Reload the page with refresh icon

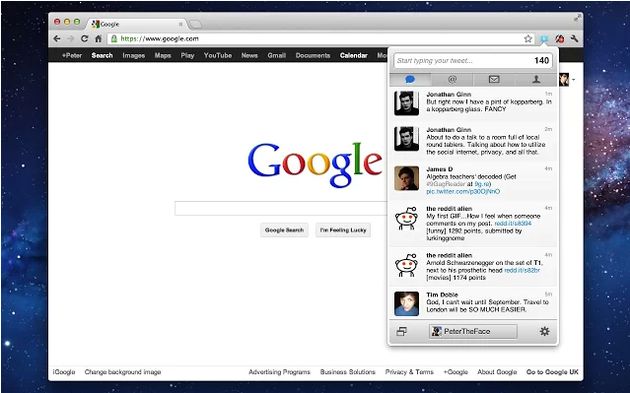pyautogui.click(x=84, y=39)
